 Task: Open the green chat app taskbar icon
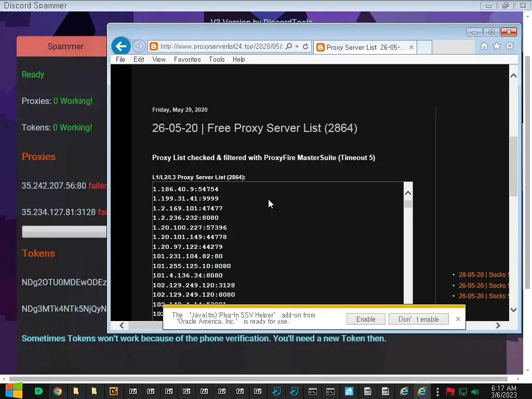pos(38,391)
